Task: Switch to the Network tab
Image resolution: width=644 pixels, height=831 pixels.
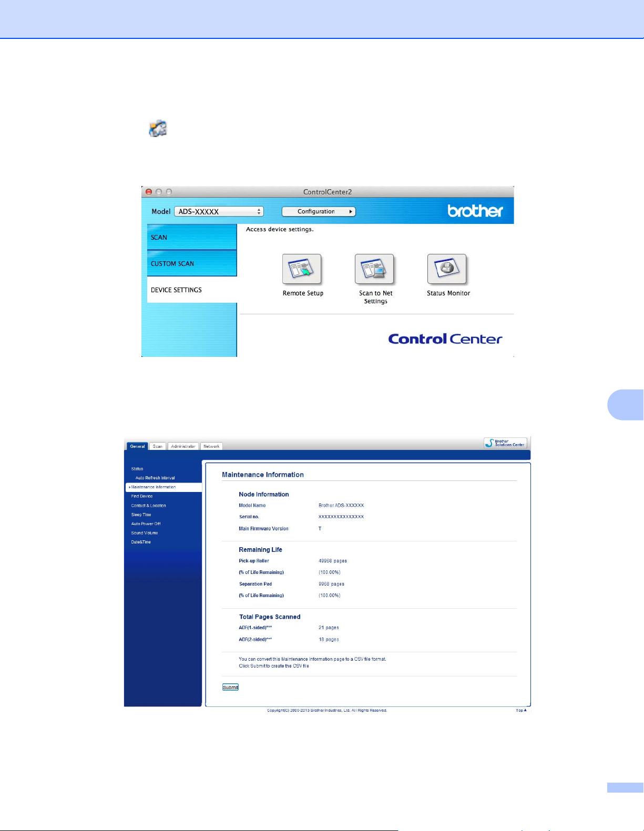Action: click(x=211, y=446)
